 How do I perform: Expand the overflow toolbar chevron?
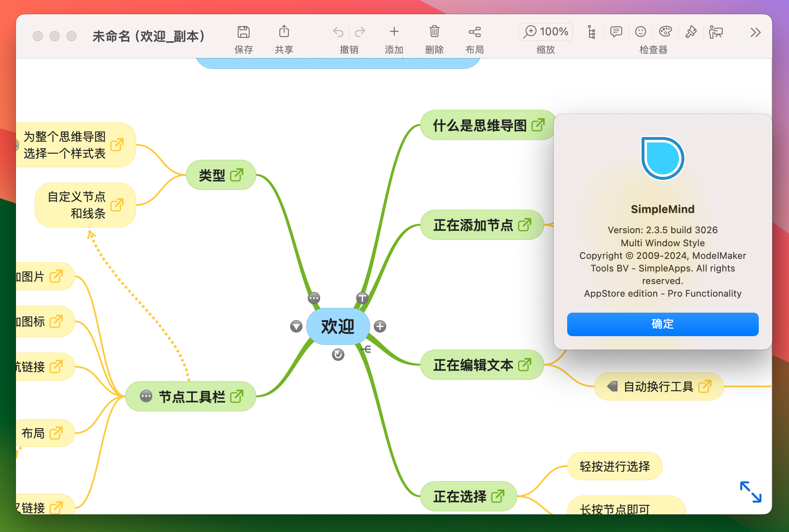pos(755,32)
